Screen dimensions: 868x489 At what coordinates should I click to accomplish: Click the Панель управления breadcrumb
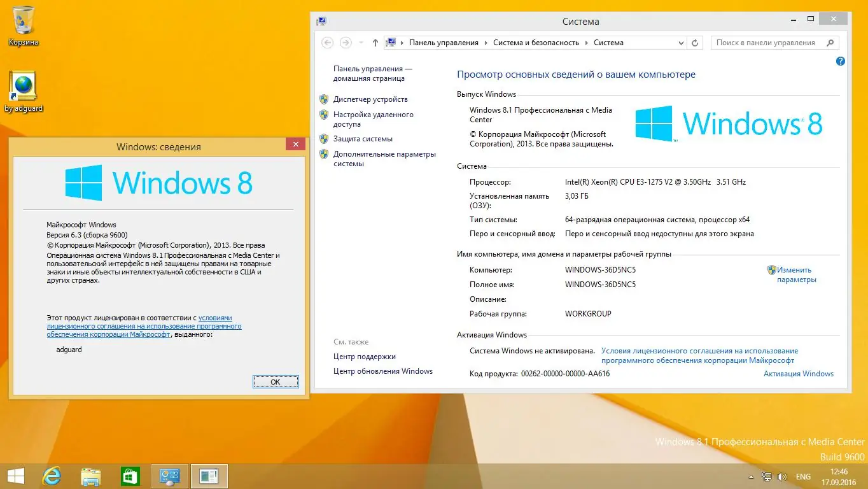[x=444, y=43]
